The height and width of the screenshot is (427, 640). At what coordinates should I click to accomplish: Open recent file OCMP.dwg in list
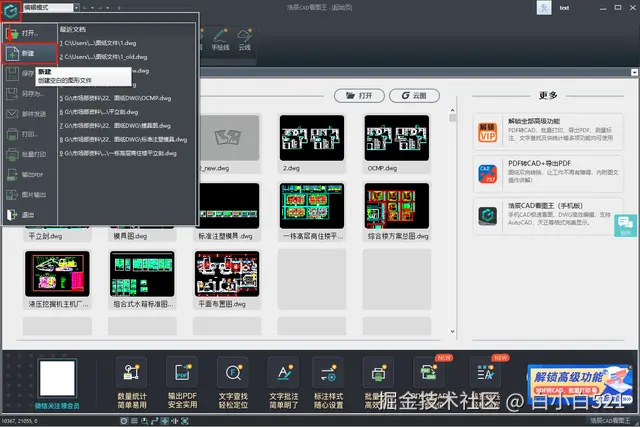coord(116,98)
